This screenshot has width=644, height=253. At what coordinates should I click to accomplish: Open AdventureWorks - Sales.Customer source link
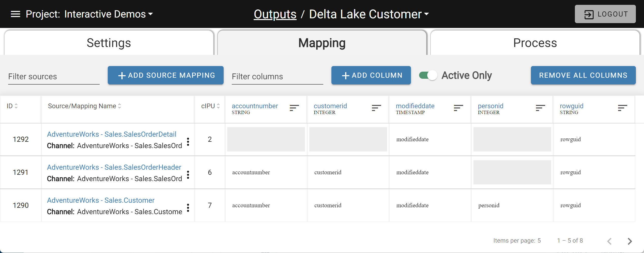click(x=101, y=200)
